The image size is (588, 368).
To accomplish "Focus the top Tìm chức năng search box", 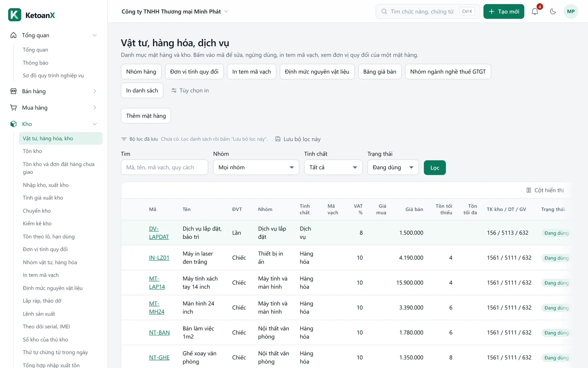I will pos(428,12).
